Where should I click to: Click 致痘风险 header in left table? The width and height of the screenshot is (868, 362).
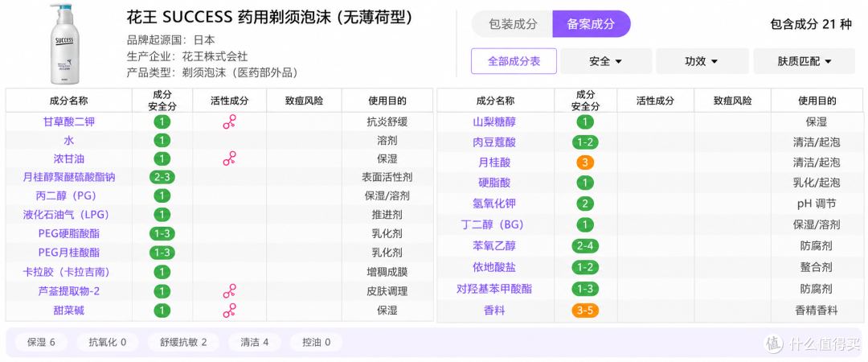pos(304,101)
